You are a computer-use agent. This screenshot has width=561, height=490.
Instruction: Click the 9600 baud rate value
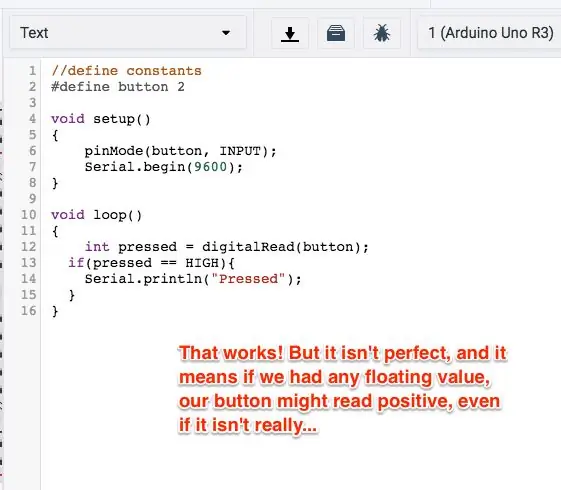tap(210, 167)
